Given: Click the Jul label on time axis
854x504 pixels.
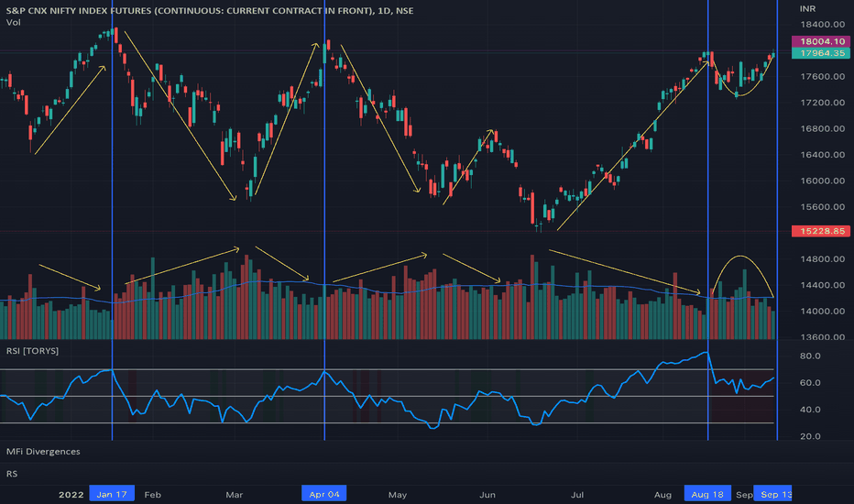Looking at the screenshot, I should 577,495.
